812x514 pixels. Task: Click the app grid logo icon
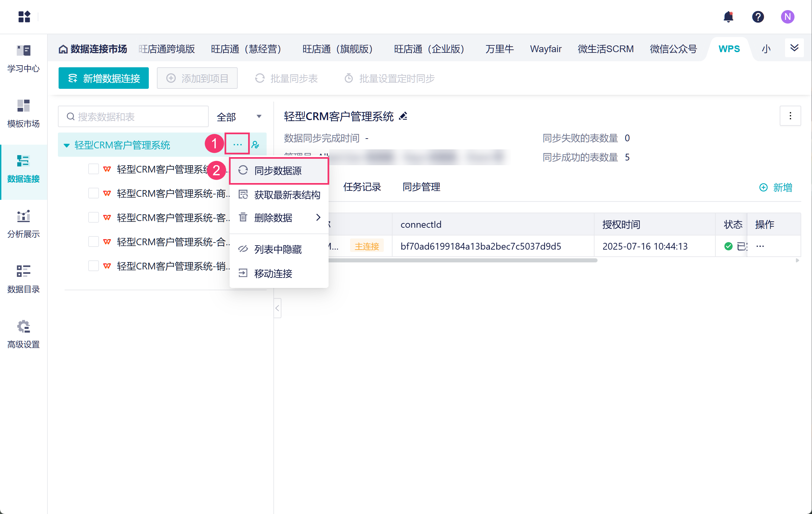[24, 16]
